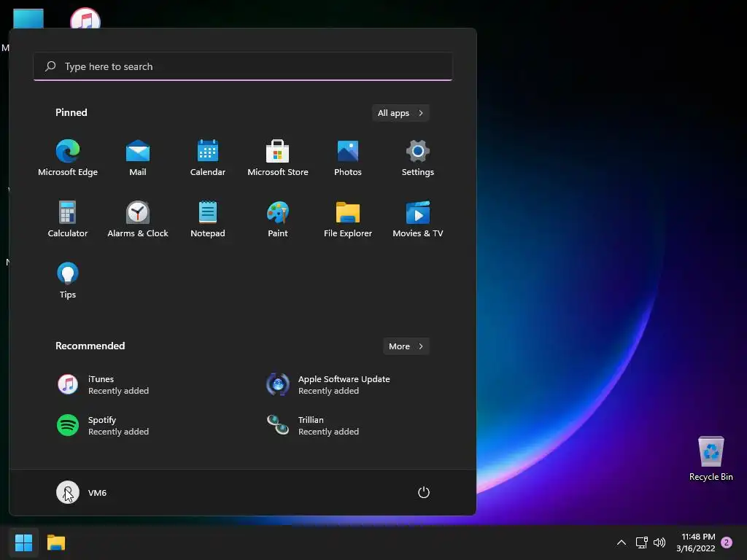Launch Calculator
This screenshot has width=747, height=560.
(68, 219)
